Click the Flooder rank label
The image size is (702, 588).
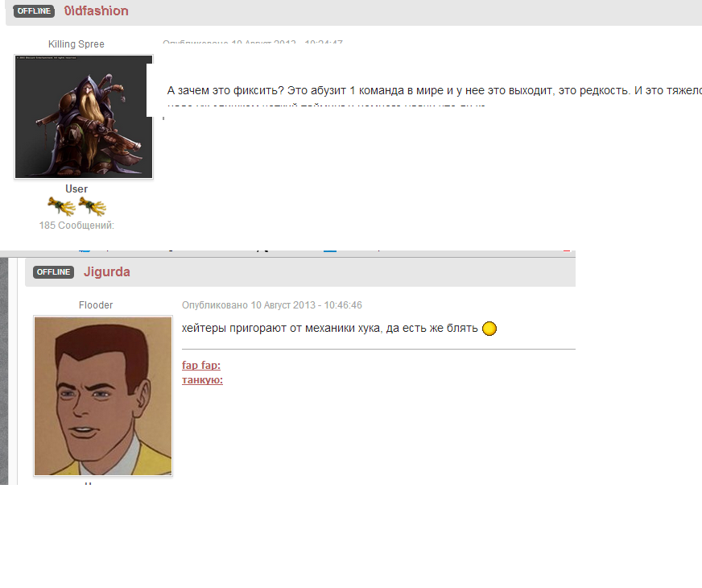pyautogui.click(x=96, y=305)
